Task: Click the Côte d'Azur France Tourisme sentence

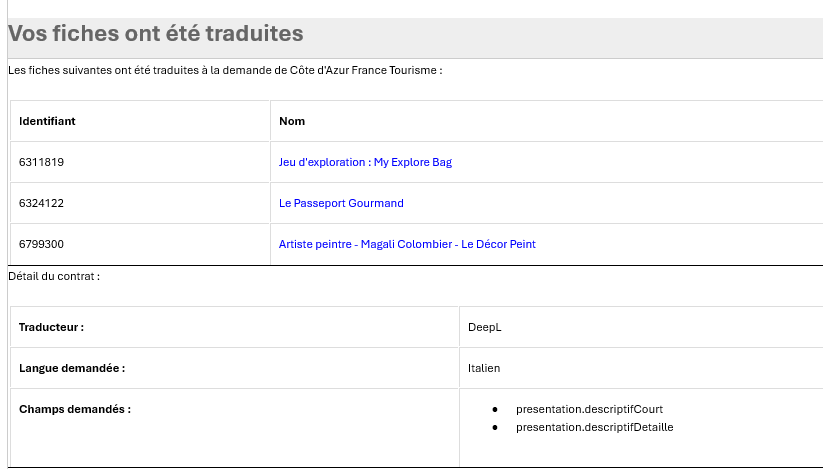Action: (225, 70)
